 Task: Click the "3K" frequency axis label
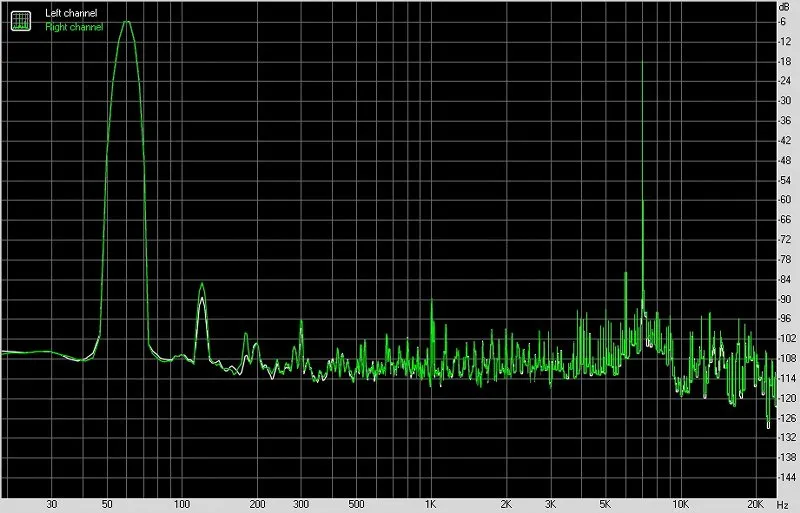550,505
